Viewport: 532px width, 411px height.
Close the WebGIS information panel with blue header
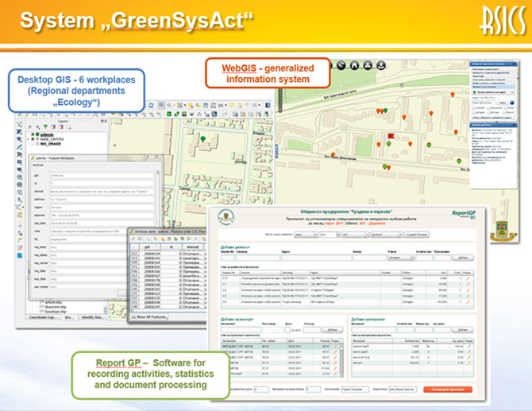click(x=514, y=125)
